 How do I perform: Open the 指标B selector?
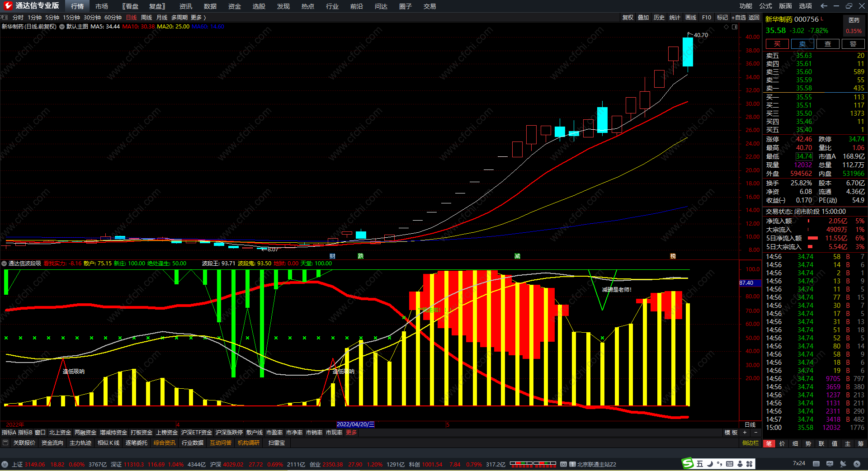pos(25,433)
